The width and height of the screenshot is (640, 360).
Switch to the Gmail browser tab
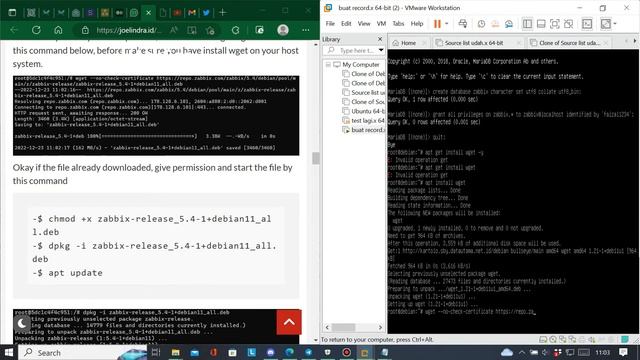point(192,13)
